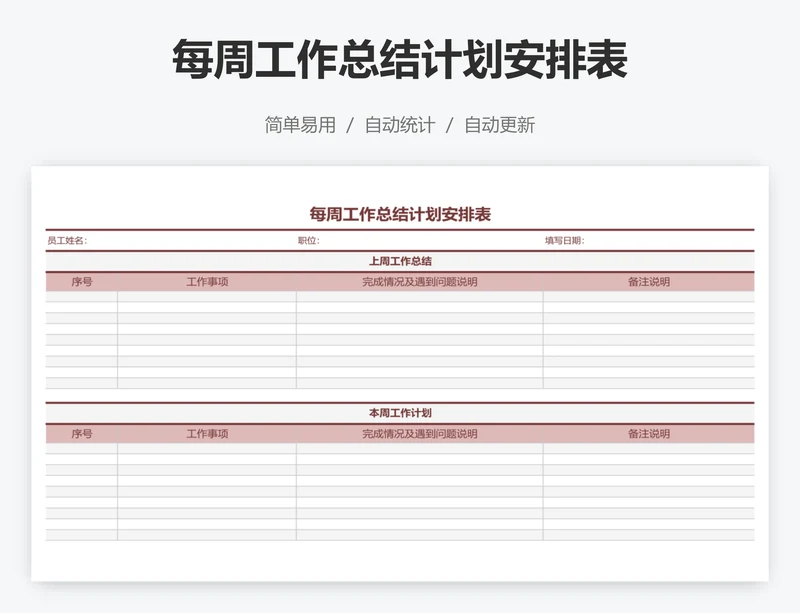
Task: Click the 上周工作总结 section header
Action: click(400, 261)
